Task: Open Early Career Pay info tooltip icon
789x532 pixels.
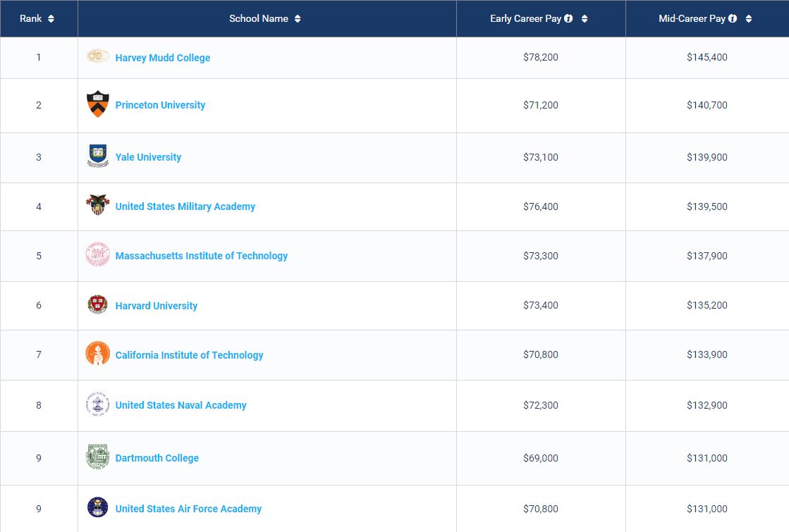Action: pos(568,18)
